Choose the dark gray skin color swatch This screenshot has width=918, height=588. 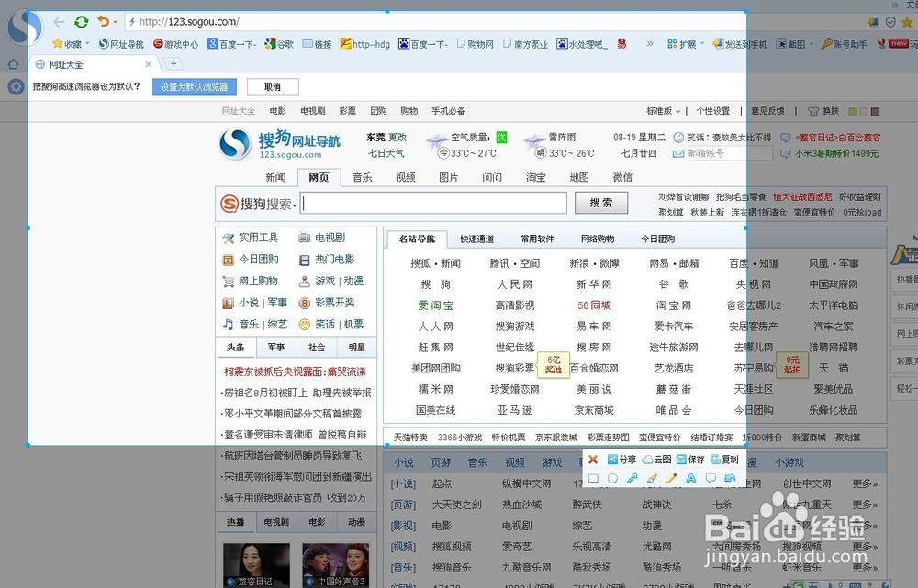click(x=875, y=111)
